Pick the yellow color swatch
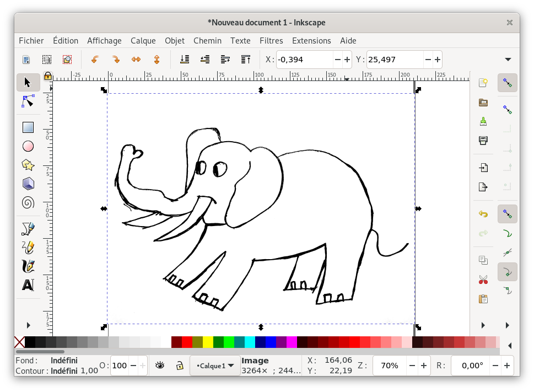Screen dimensions: 534x392 [208, 342]
